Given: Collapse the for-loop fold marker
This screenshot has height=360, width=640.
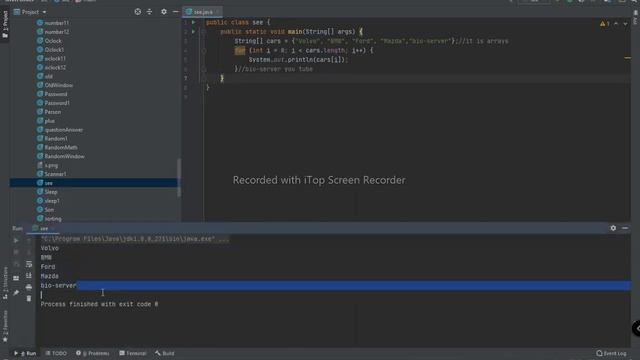Looking at the screenshot, I should click(203, 51).
